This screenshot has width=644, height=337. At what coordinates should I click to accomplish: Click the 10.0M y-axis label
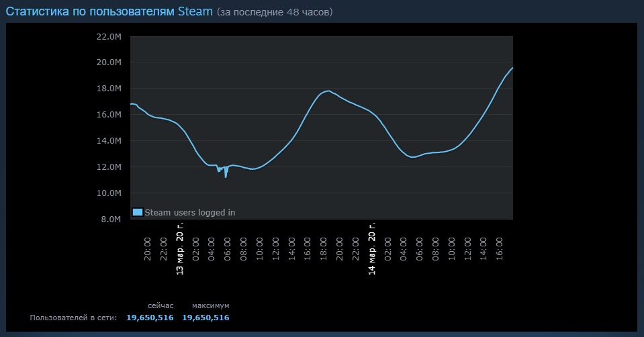[x=109, y=193]
